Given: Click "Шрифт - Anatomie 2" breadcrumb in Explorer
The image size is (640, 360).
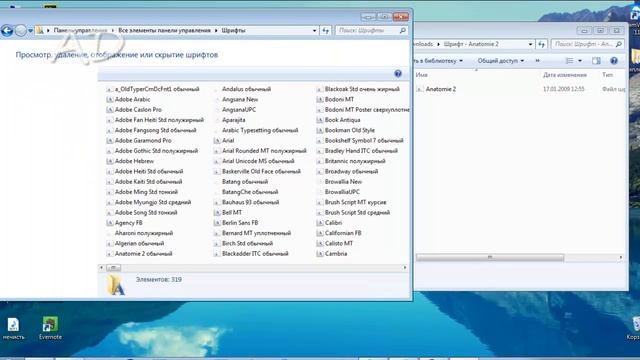Looking at the screenshot, I should click(471, 44).
